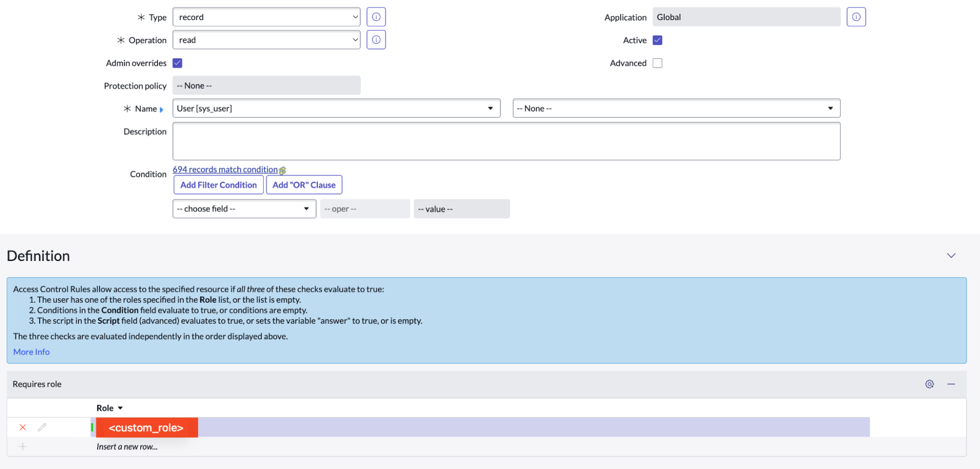
Task: Click the info icon beside Operation field
Action: [376, 40]
